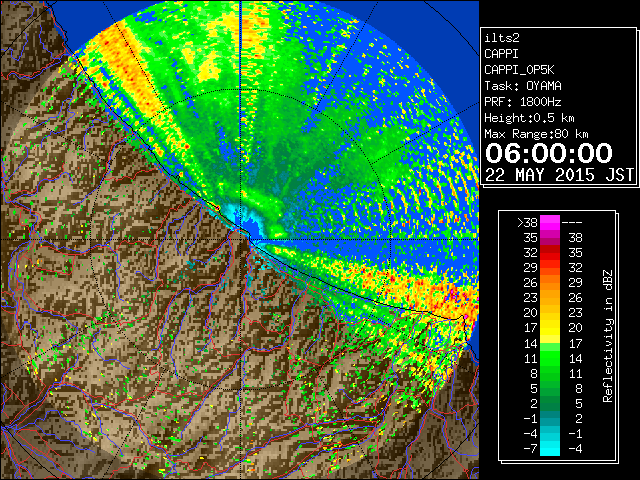Click the 'Reflectivity in dBZ' axis label
Viewport: 640px width, 480px height.
[608, 336]
